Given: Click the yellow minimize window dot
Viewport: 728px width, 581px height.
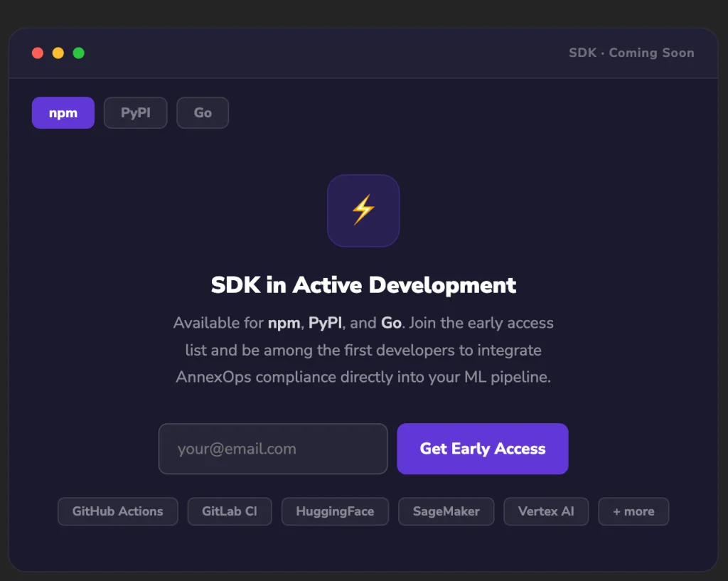Looking at the screenshot, I should (58, 53).
